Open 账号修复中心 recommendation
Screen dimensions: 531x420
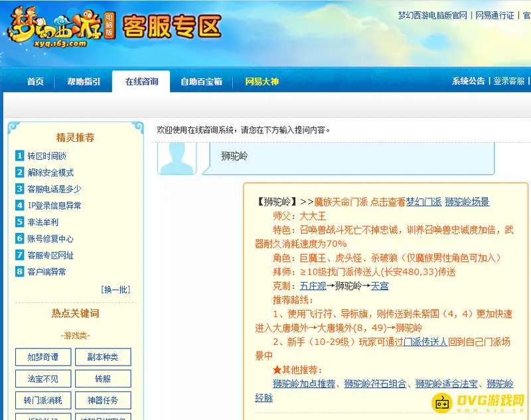coord(50,239)
